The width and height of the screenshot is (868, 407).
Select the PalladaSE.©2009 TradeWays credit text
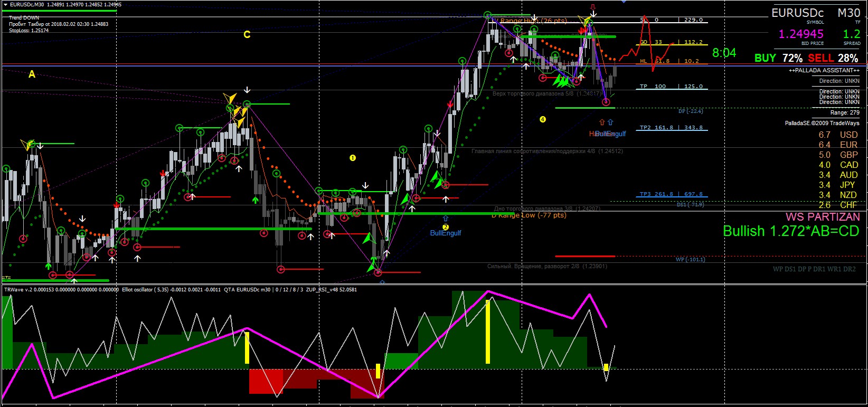coord(822,123)
